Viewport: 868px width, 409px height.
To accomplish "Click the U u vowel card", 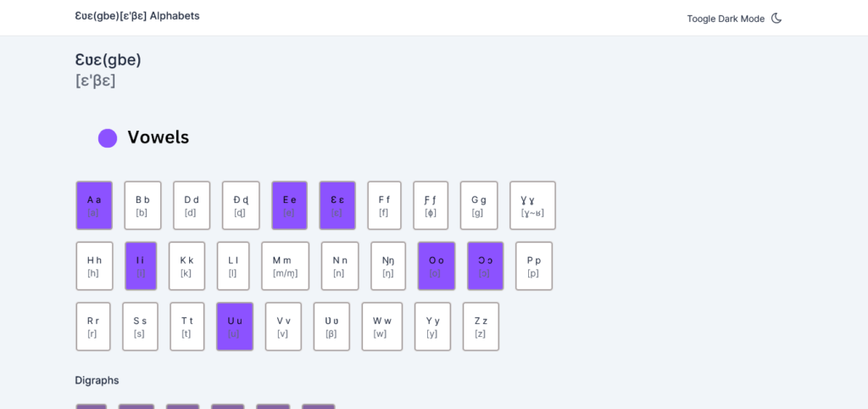I will 235,327.
